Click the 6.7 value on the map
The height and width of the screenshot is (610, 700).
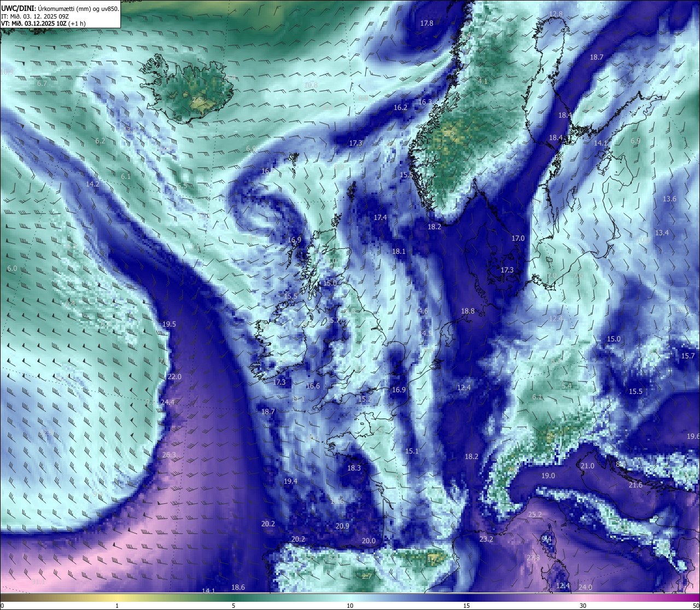[42, 84]
